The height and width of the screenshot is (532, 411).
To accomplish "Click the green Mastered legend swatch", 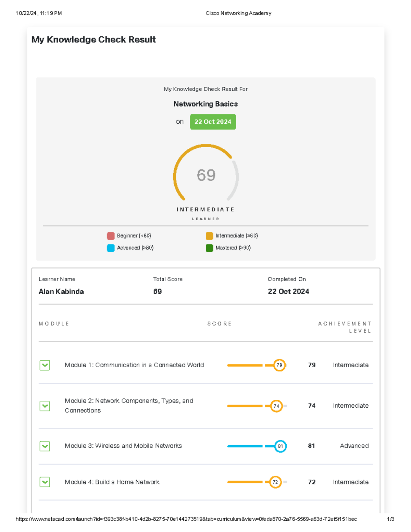I will pos(209,248).
